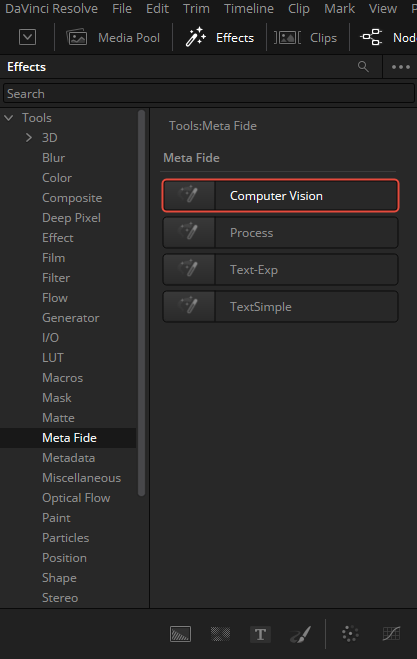Click the Particles emitter icon in toolbar
Viewport: 417px width, 659px height.
[350, 634]
